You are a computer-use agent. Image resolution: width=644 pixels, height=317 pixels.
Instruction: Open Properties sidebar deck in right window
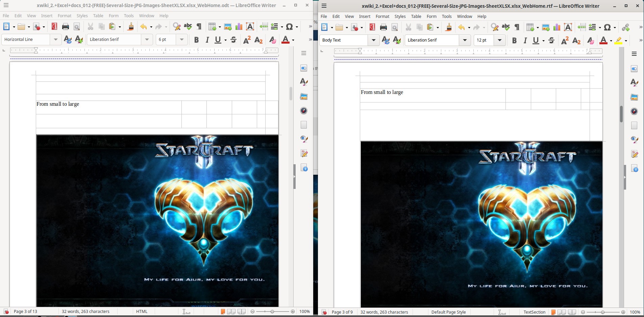[634, 69]
